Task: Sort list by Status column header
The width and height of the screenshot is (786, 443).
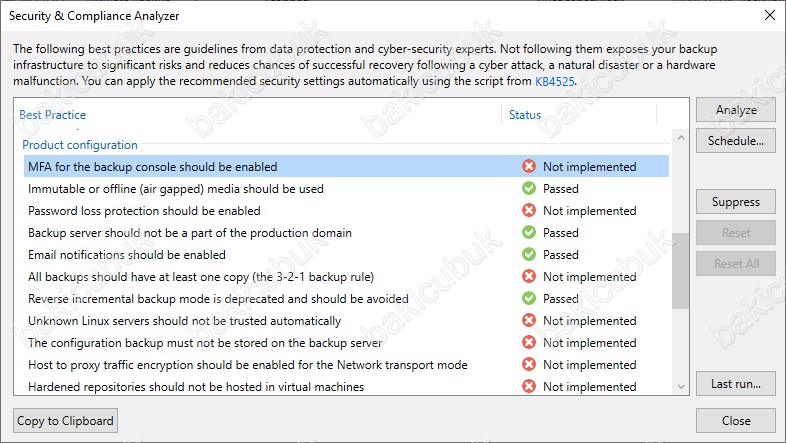Action: [x=525, y=115]
